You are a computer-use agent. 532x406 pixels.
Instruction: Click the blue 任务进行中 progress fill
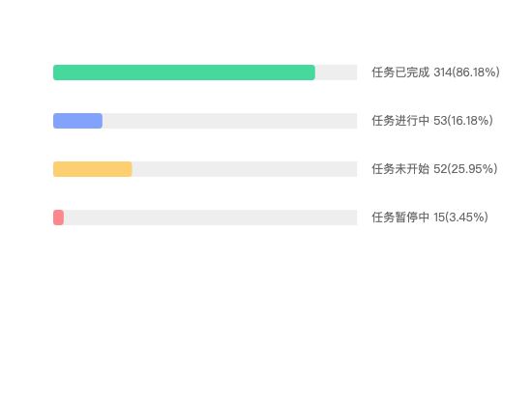(x=77, y=121)
